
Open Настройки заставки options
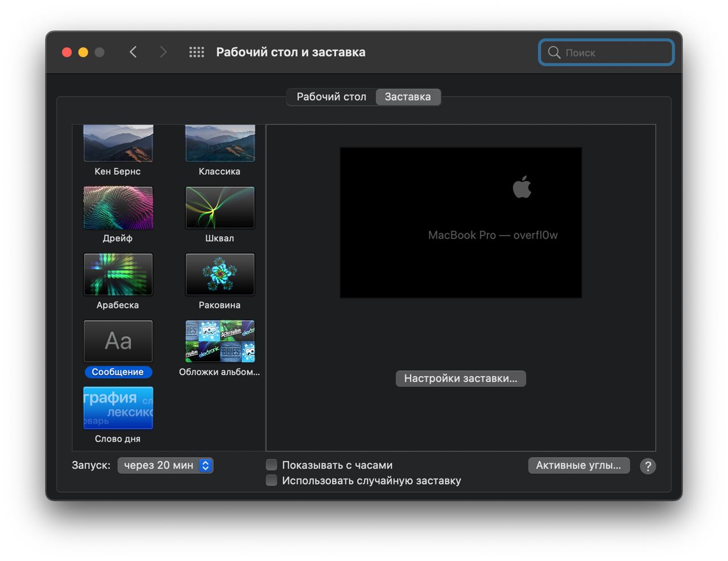point(461,378)
